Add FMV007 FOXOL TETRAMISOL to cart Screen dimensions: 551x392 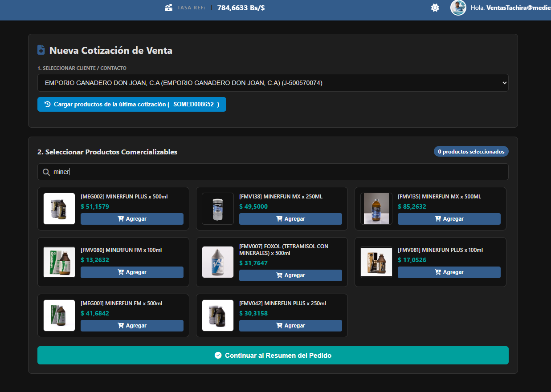coord(290,275)
